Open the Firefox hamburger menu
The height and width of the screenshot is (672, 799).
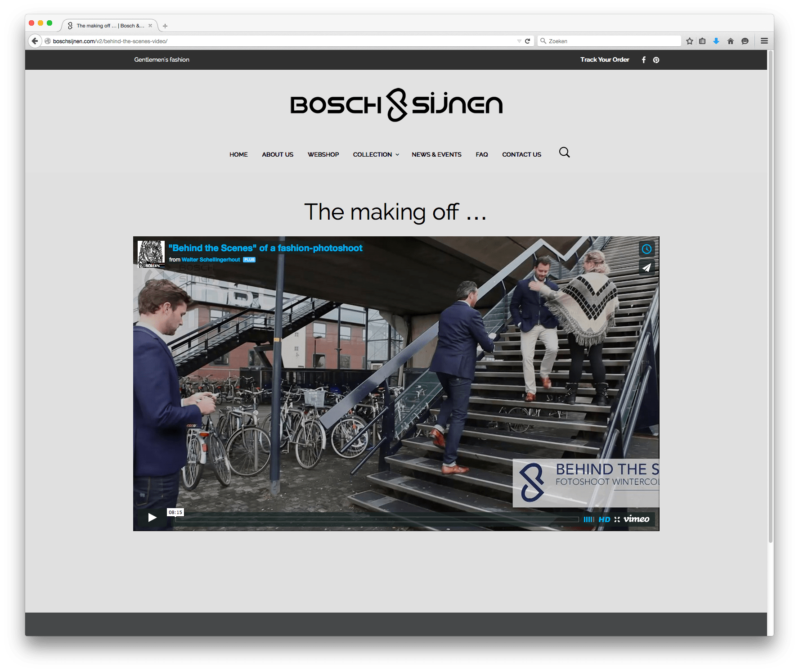tap(764, 41)
